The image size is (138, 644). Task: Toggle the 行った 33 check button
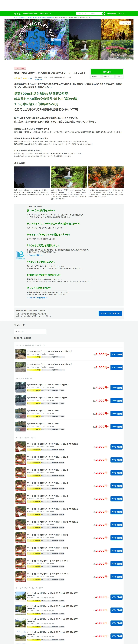click(x=95, y=77)
